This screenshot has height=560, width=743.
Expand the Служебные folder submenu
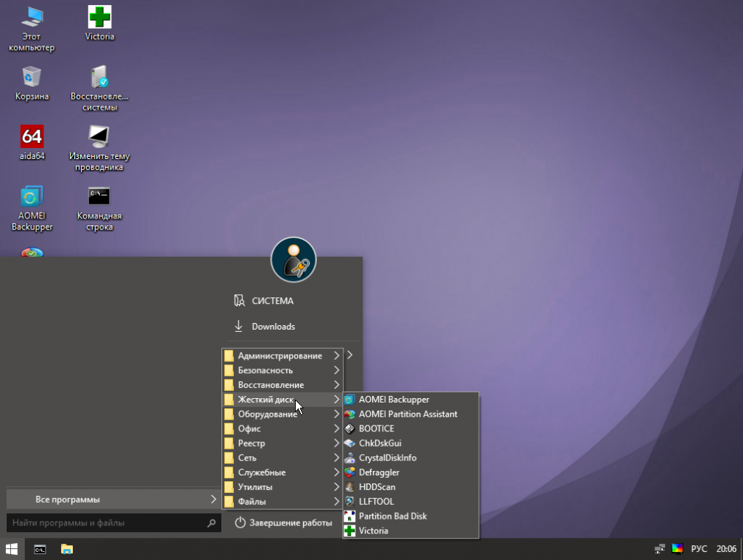pos(282,472)
